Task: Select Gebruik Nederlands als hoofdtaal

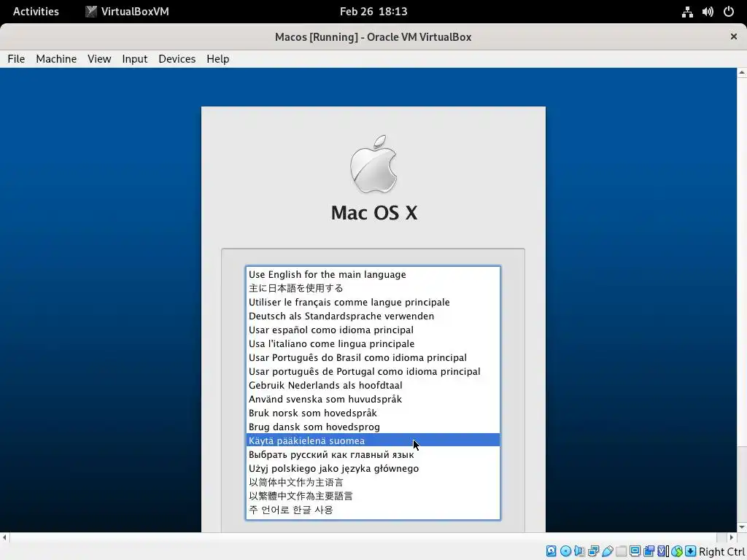Action: pos(373,385)
